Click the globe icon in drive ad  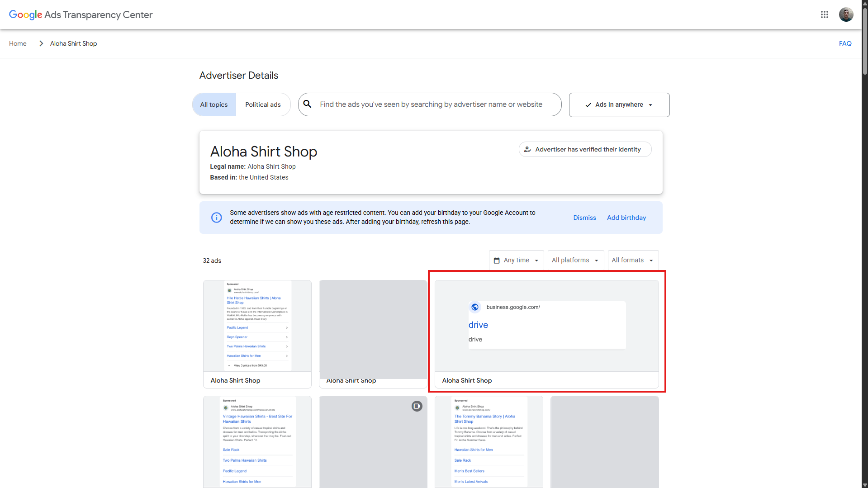tap(475, 307)
